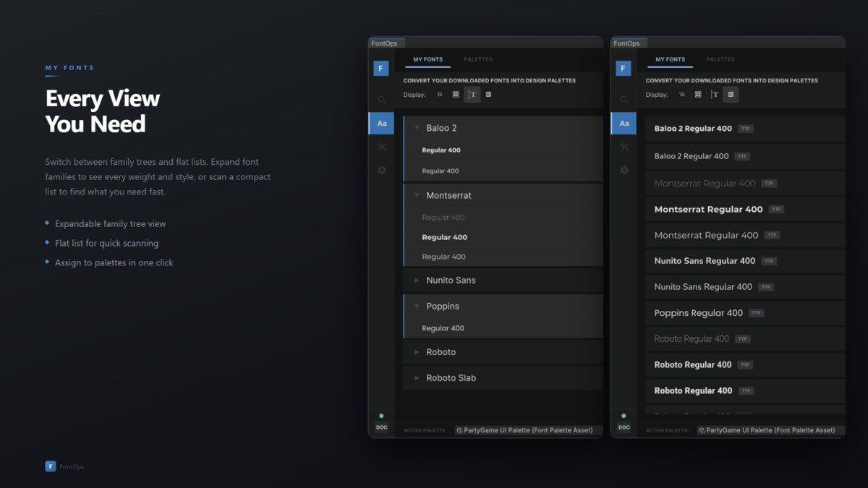Collapse the Montserrat font family
This screenshot has height=488, width=868.
point(417,195)
